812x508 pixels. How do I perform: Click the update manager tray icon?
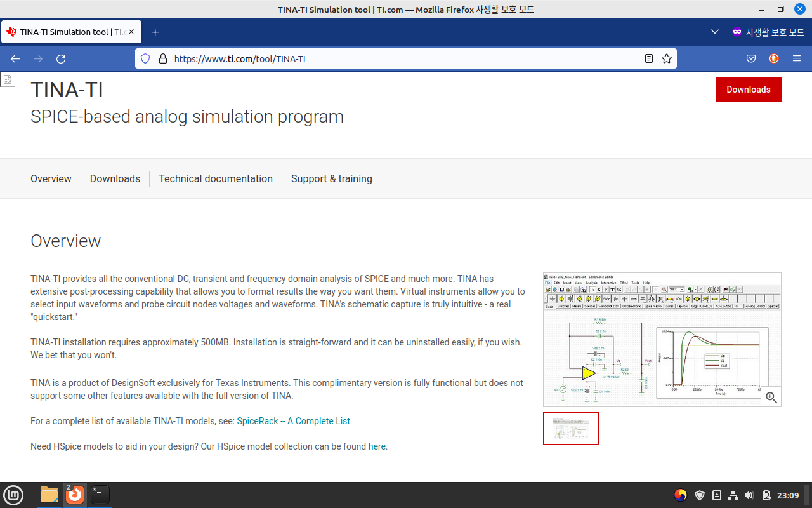pos(716,495)
